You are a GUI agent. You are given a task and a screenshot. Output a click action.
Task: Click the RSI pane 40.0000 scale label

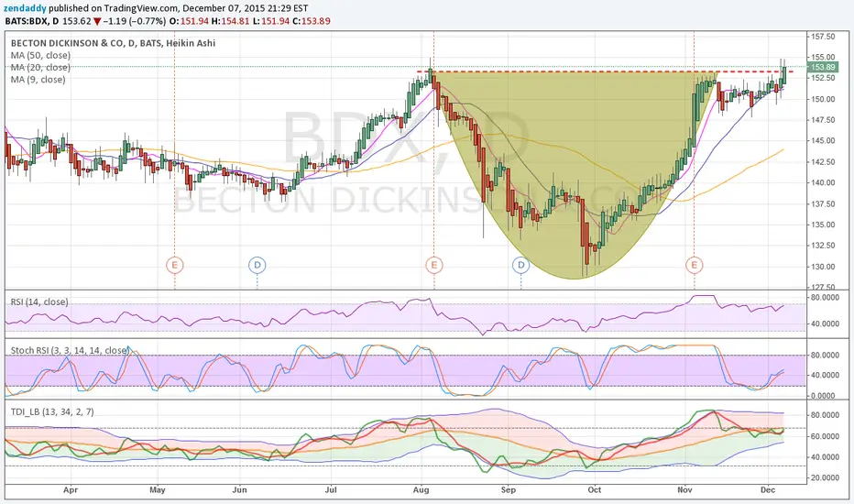tap(825, 323)
